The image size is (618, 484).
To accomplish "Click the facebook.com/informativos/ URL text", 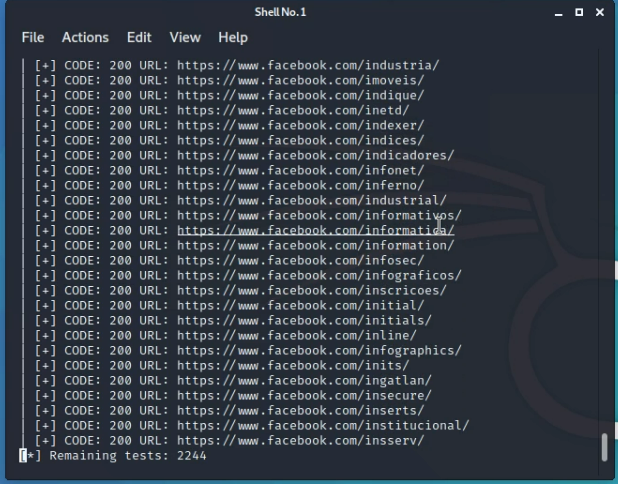I will pos(319,215).
